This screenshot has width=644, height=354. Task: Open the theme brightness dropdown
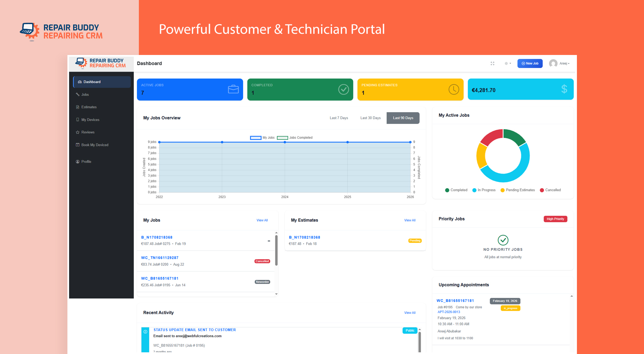click(x=507, y=63)
